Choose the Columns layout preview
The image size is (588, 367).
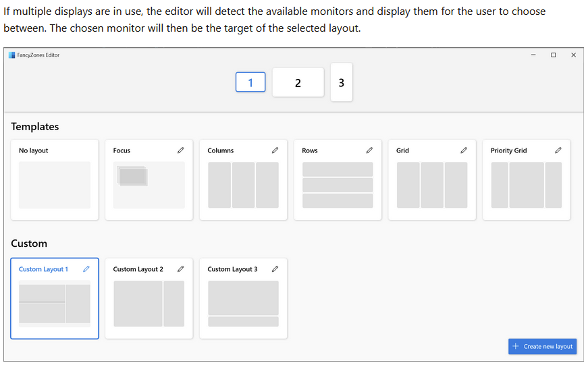click(x=243, y=185)
